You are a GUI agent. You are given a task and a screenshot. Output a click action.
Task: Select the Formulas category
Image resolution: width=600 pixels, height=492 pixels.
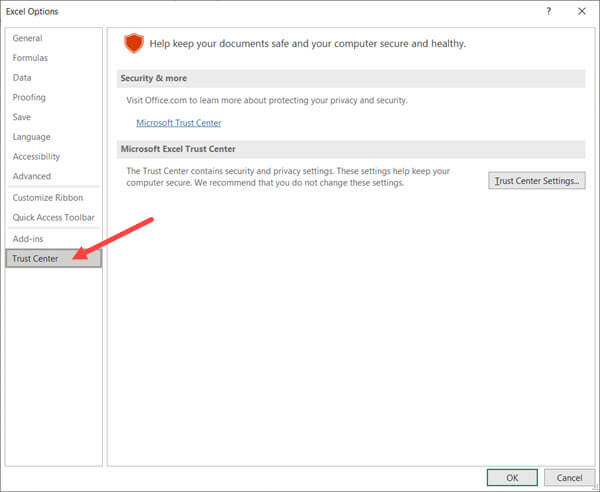point(30,58)
